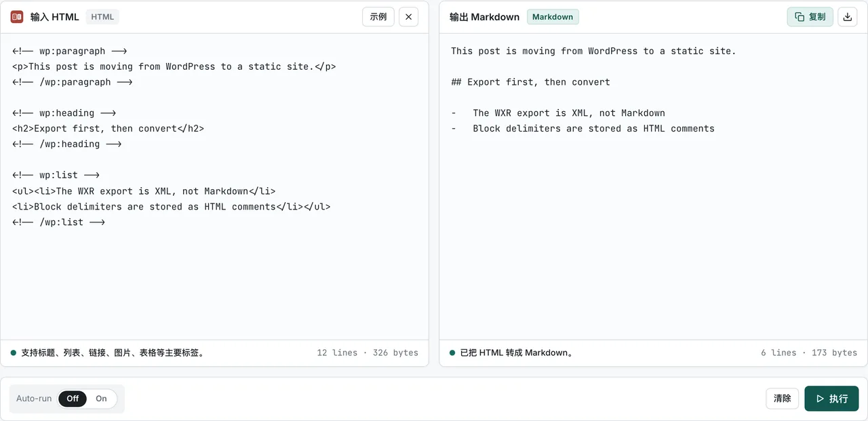Screen dimensions: 868x421
Task: Clear input with the X button
Action: coord(408,17)
